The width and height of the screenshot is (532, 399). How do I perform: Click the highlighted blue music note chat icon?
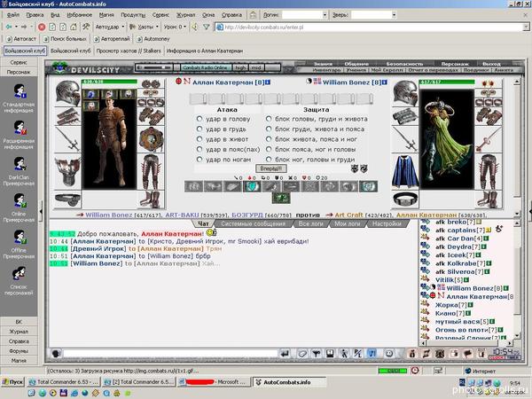[372, 354]
